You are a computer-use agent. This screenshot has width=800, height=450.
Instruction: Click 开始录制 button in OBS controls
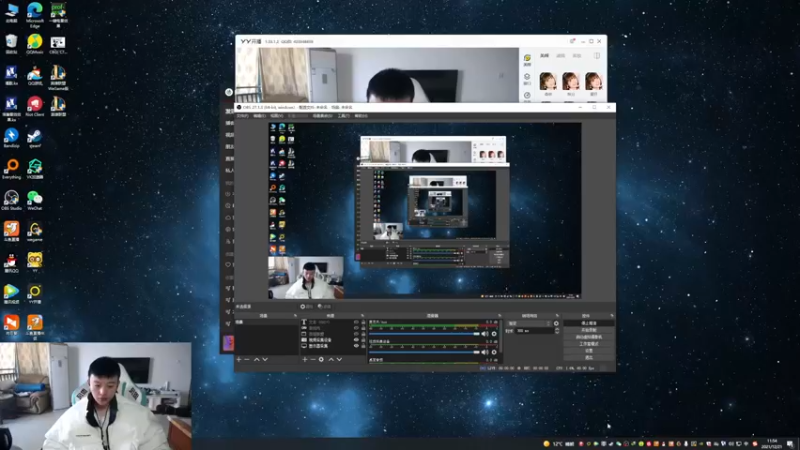coord(589,330)
